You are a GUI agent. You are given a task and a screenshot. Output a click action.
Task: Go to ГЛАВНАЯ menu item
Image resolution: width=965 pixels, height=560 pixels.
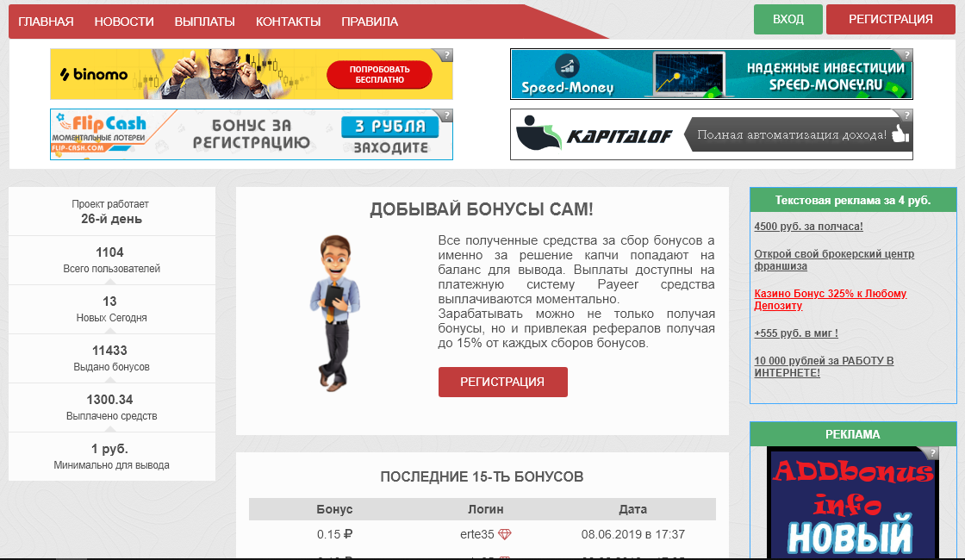(47, 22)
